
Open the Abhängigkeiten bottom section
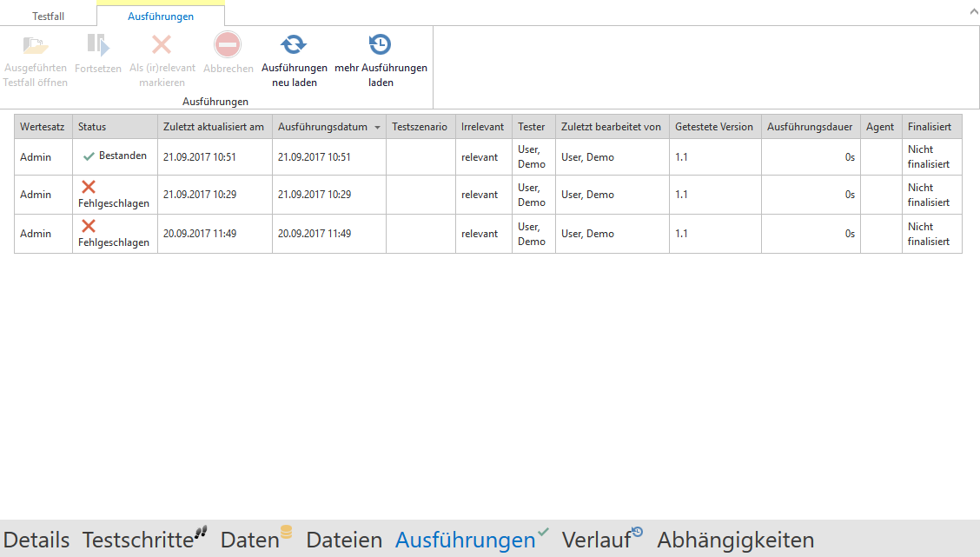(x=735, y=540)
